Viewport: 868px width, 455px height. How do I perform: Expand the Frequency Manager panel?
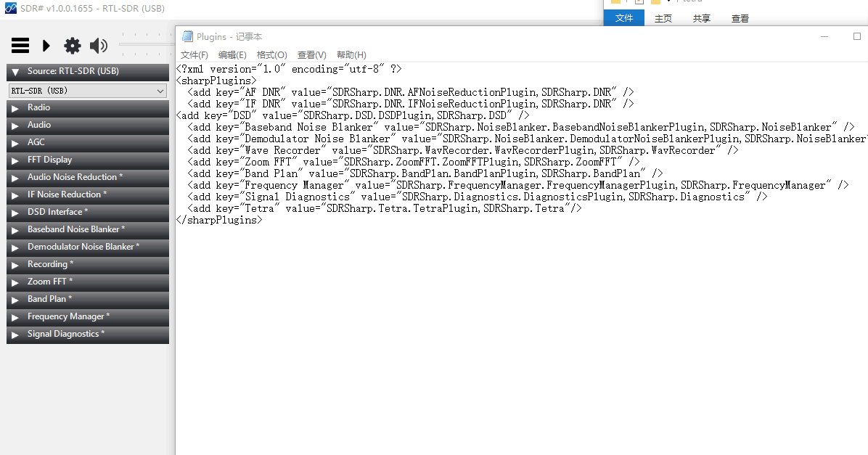(88, 317)
